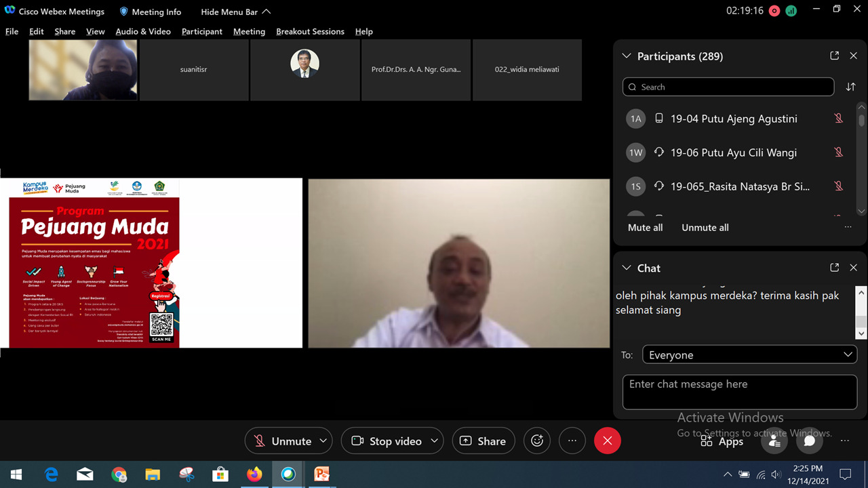
Task: Open panel options ellipsis at bottom right
Action: (844, 441)
